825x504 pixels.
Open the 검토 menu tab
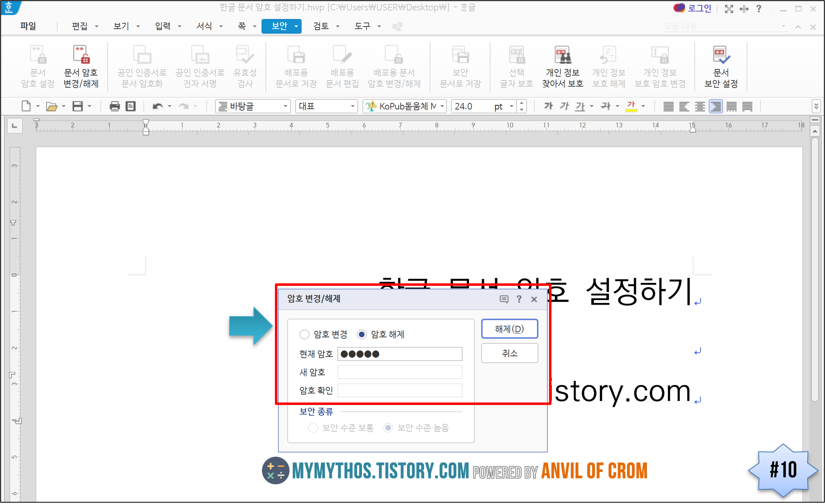(321, 26)
